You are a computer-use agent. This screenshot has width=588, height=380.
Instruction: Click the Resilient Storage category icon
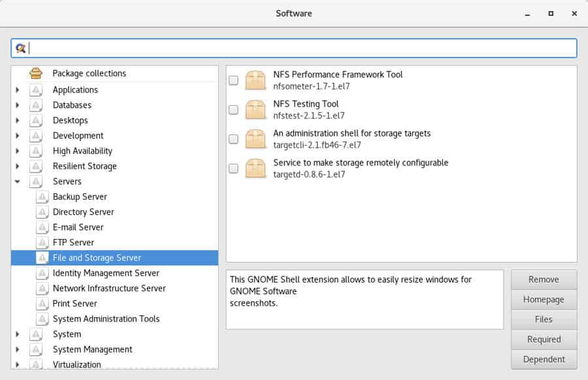click(36, 166)
